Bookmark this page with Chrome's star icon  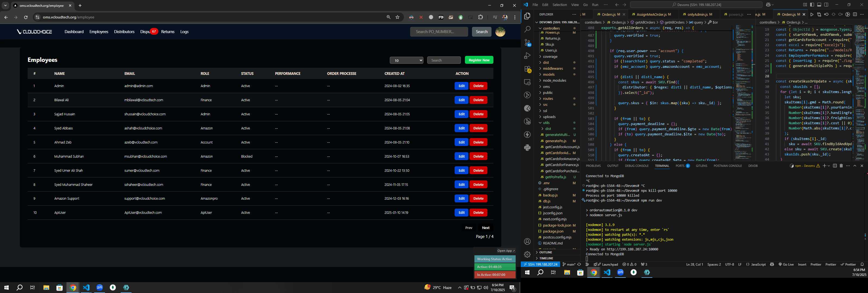[x=398, y=17]
